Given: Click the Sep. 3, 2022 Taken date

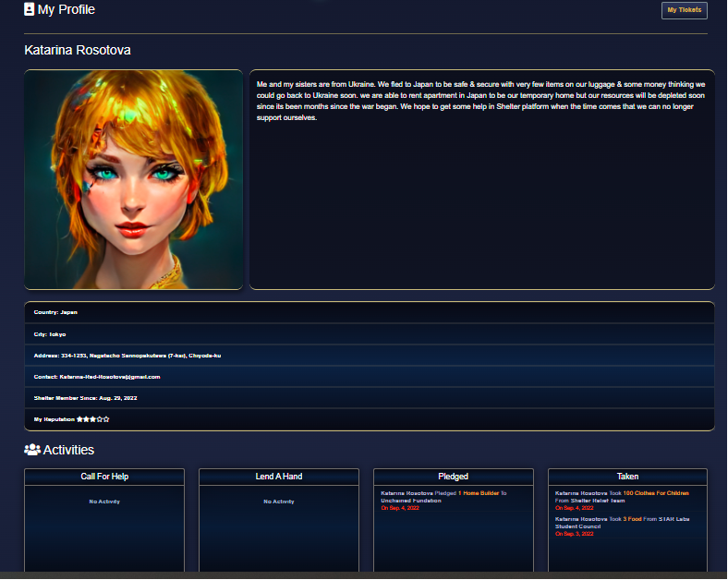Looking at the screenshot, I should (x=575, y=534).
